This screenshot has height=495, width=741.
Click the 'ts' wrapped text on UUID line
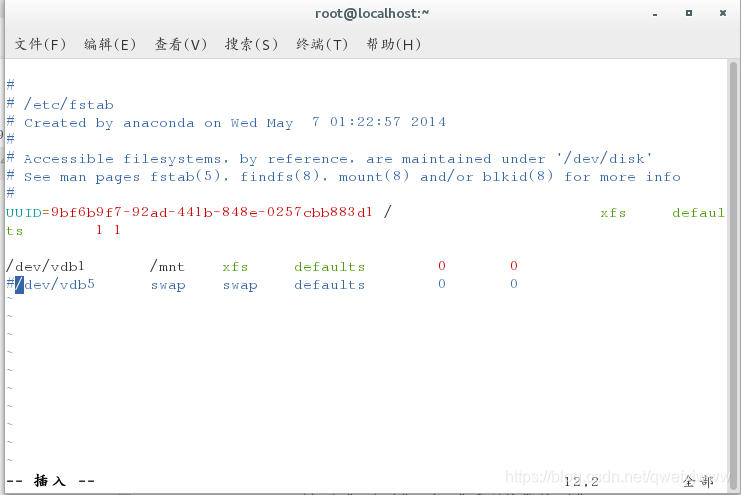tap(15, 231)
